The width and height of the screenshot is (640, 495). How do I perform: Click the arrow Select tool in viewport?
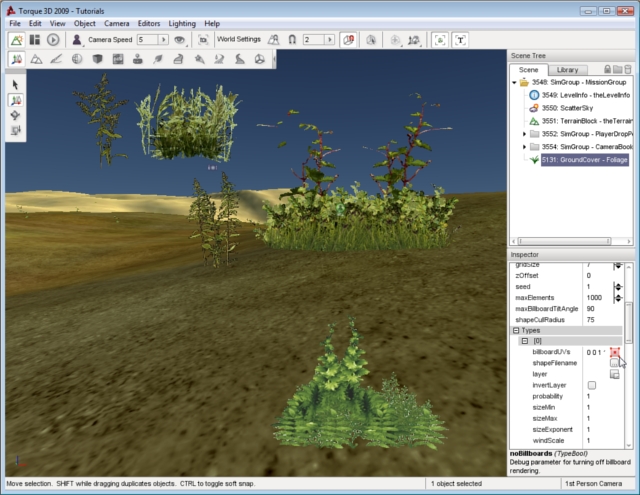[x=17, y=85]
